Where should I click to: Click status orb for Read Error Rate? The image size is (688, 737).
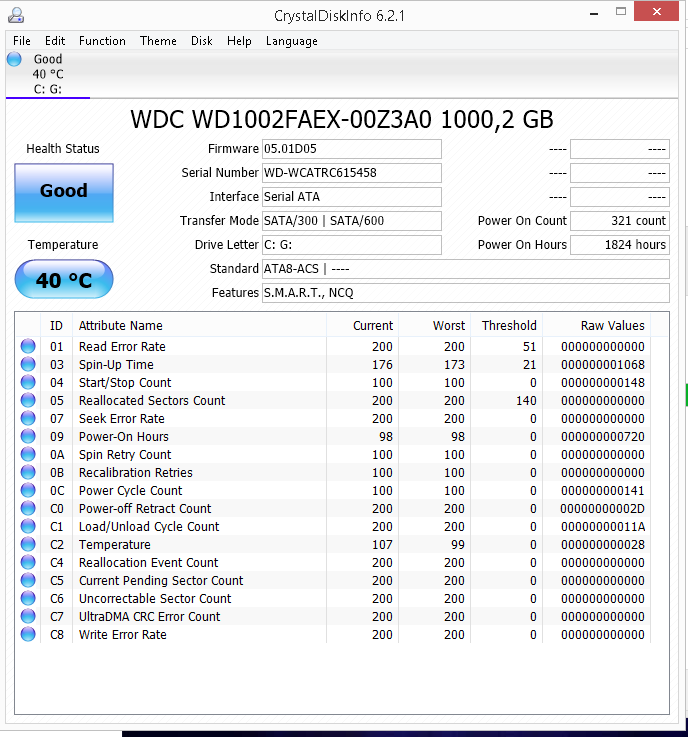28,346
